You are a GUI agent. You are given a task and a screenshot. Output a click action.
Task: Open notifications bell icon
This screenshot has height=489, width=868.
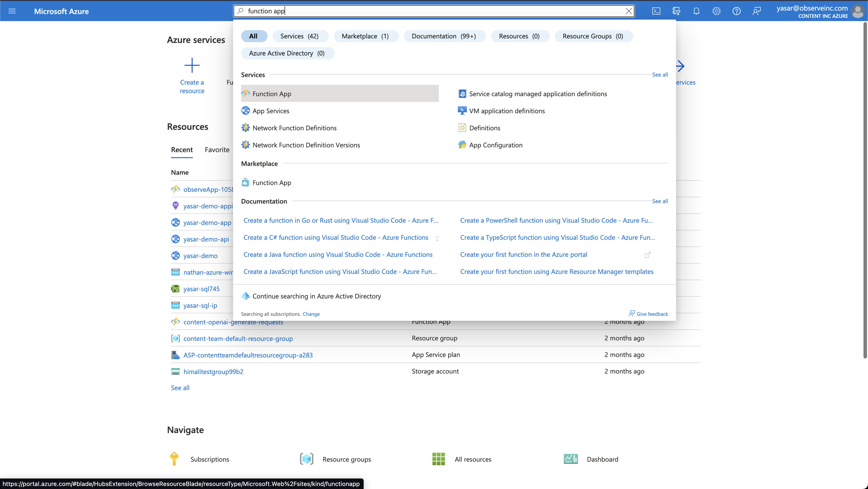click(x=696, y=11)
